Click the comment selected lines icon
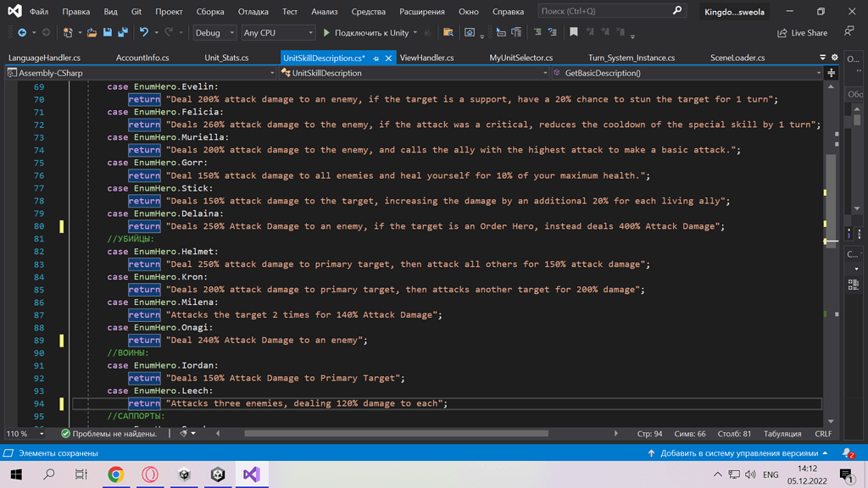The width and height of the screenshot is (868, 488). tap(537, 33)
